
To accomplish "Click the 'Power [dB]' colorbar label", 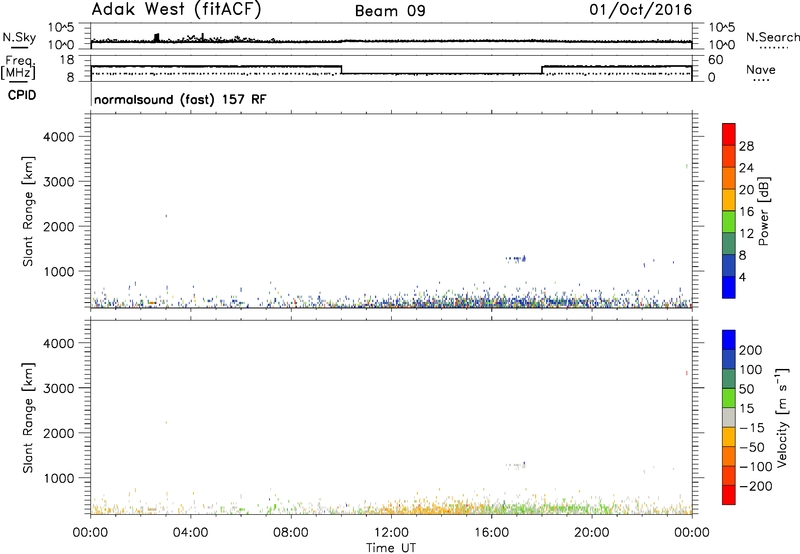I will click(764, 211).
